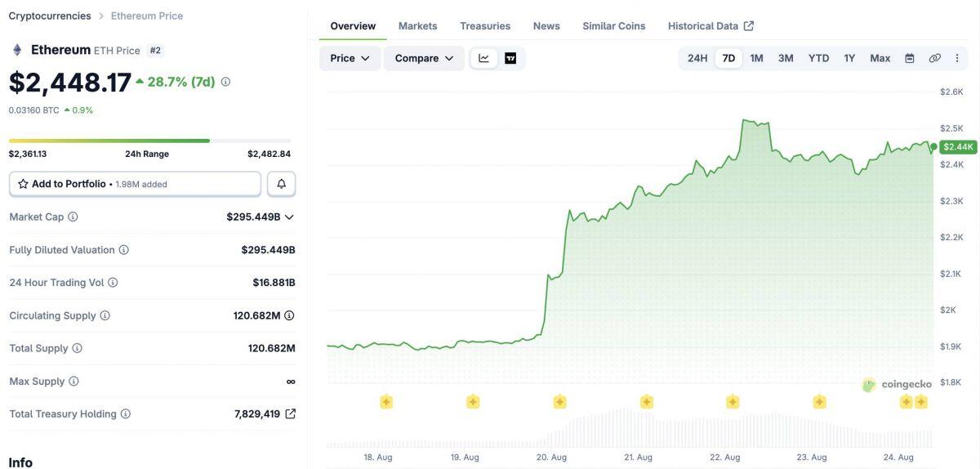
Task: Select the YTD time range
Action: tap(818, 58)
